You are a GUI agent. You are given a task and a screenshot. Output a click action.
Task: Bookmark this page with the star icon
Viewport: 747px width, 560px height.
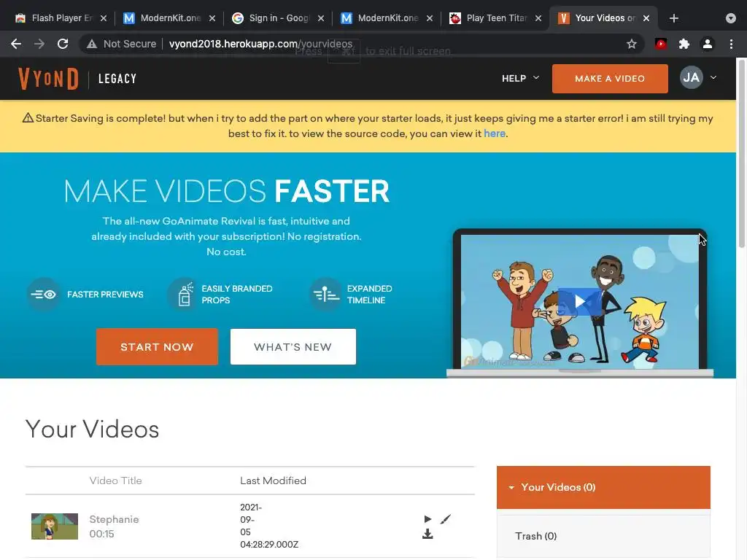(632, 44)
